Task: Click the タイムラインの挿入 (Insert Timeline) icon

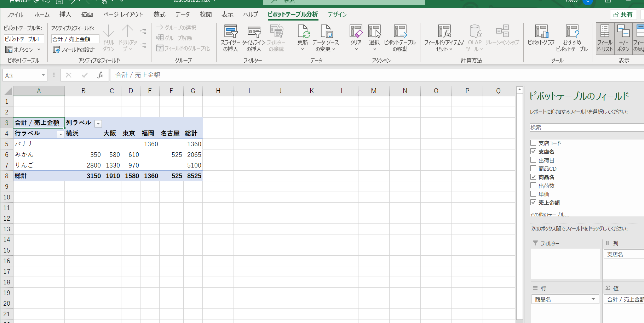Action: [254, 32]
